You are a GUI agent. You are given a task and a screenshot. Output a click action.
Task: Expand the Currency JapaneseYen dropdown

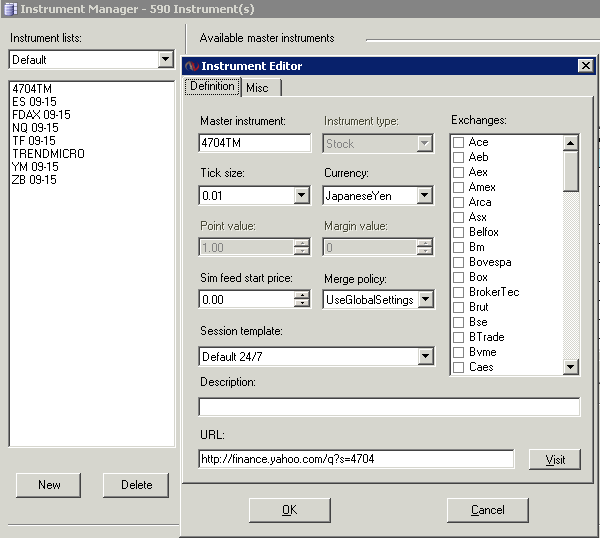tap(424, 195)
